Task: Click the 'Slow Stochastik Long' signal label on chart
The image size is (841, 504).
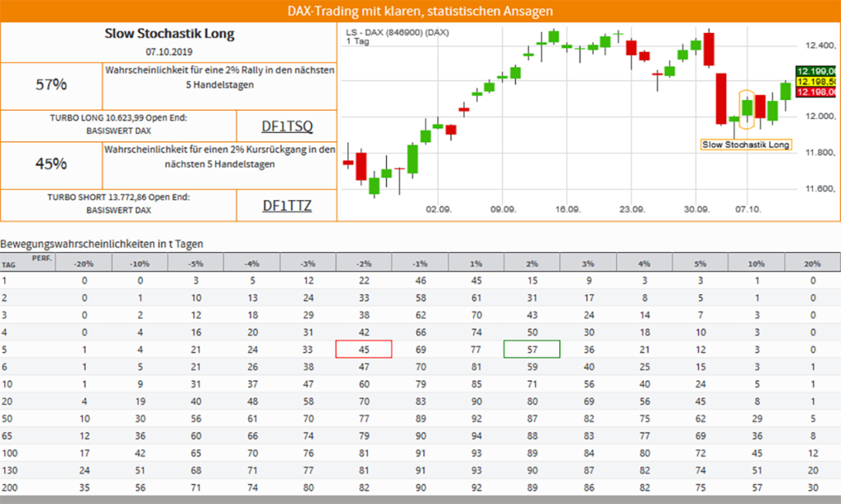Action: coord(746,144)
